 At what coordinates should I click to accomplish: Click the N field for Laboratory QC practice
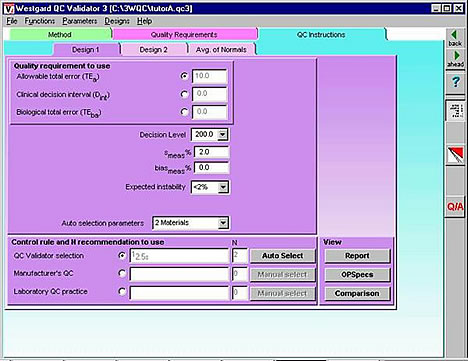[x=240, y=293]
